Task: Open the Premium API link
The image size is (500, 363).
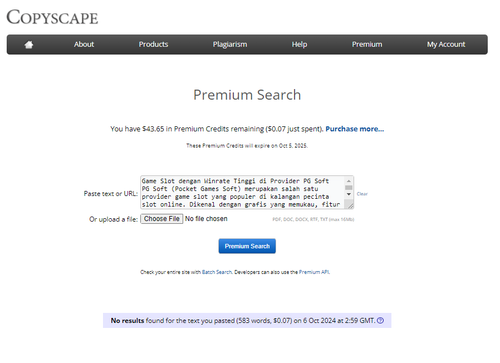Action: click(314, 272)
